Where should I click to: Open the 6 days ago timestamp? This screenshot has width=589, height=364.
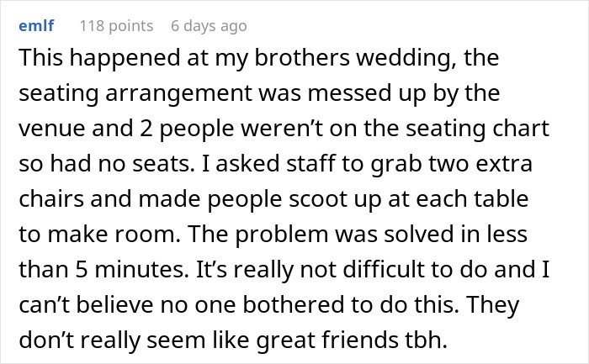209,26
